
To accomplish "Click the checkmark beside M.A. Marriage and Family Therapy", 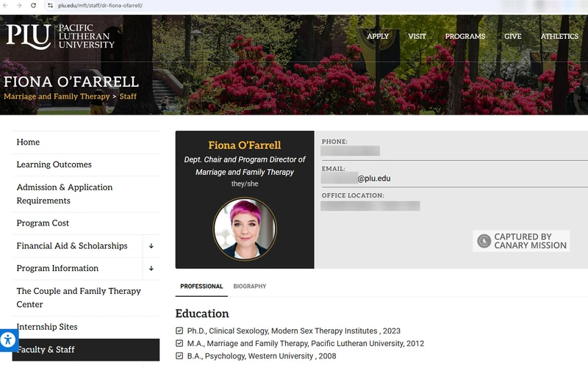I will [179, 343].
